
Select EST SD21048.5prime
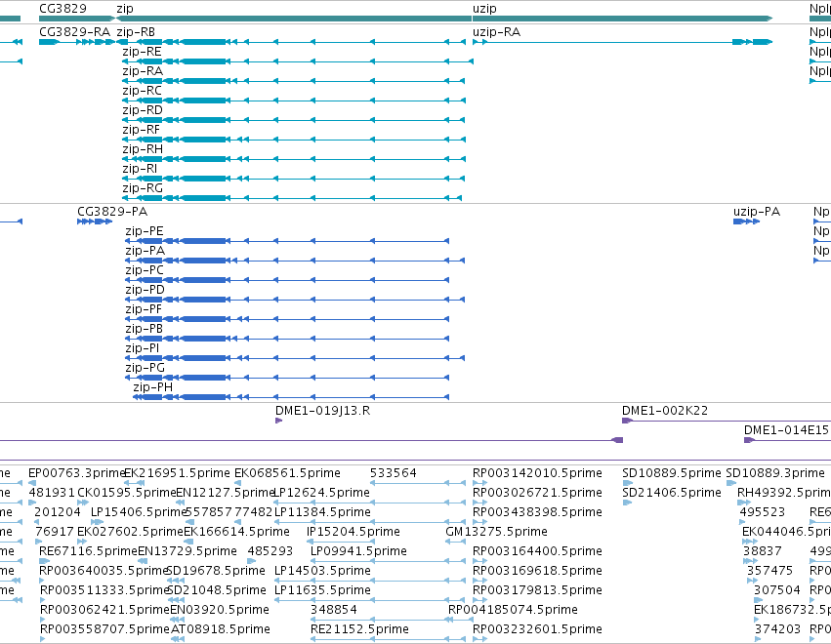pos(217,590)
